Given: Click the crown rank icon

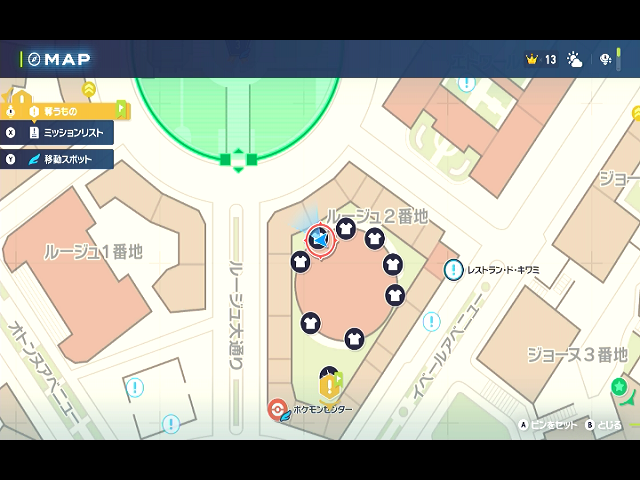Looking at the screenshot, I should 531,59.
